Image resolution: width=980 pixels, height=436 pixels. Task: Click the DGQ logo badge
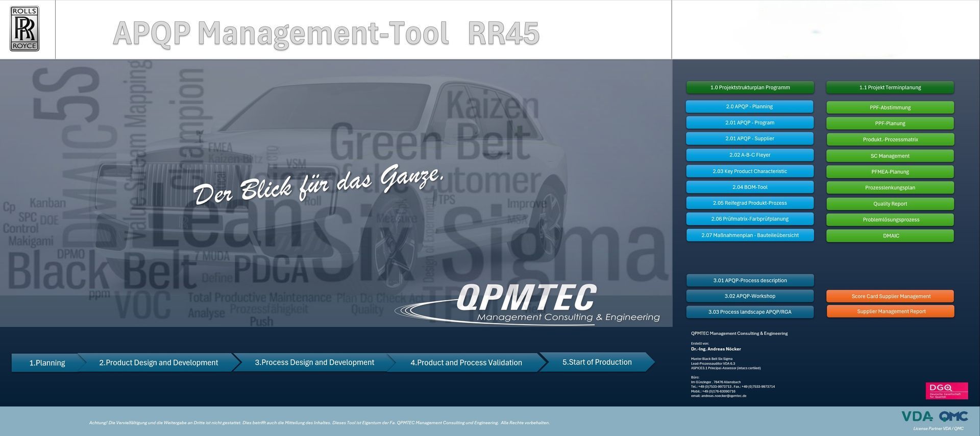click(x=946, y=391)
